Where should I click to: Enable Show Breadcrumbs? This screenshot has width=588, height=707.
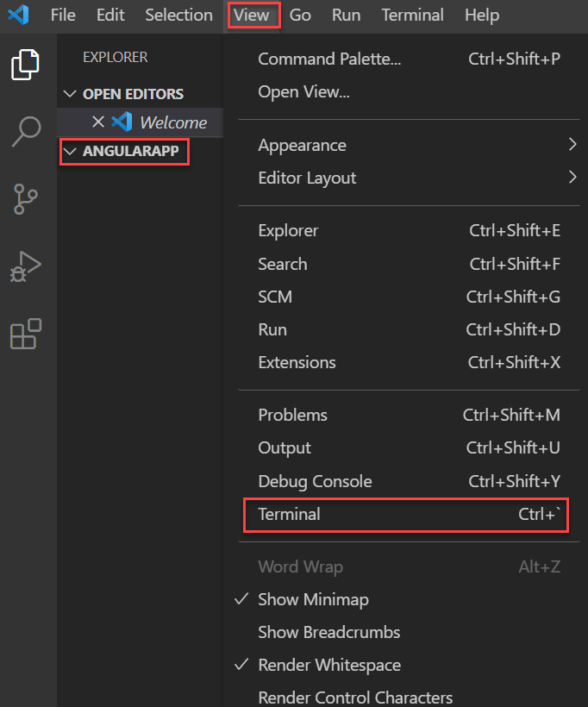point(328,632)
